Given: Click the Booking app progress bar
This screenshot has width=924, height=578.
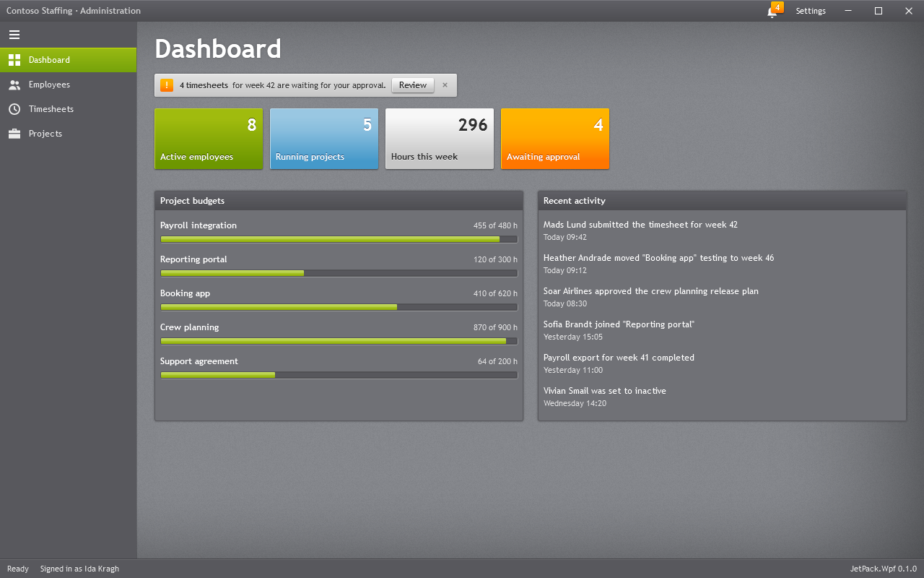Looking at the screenshot, I should click(339, 307).
